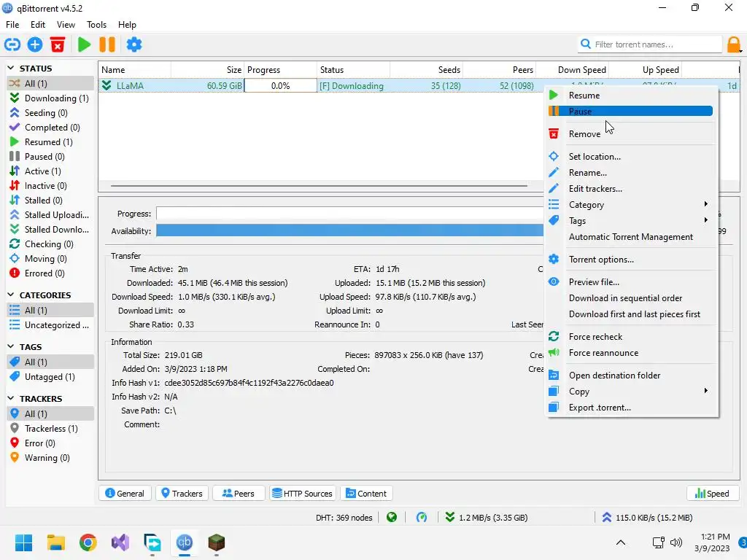Expand the Copy submenu arrow
This screenshot has height=560, width=747.
(x=706, y=391)
